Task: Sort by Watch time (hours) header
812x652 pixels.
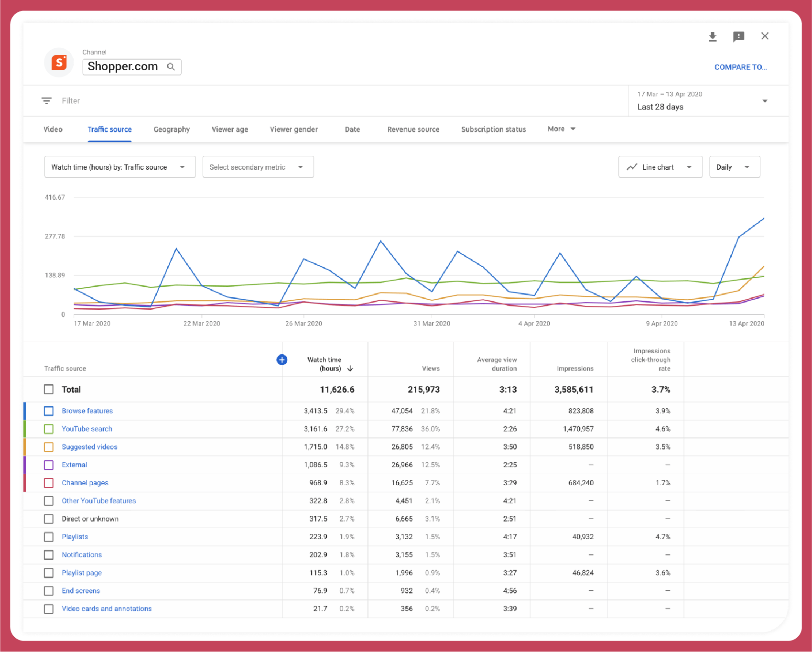Action: pos(324,364)
